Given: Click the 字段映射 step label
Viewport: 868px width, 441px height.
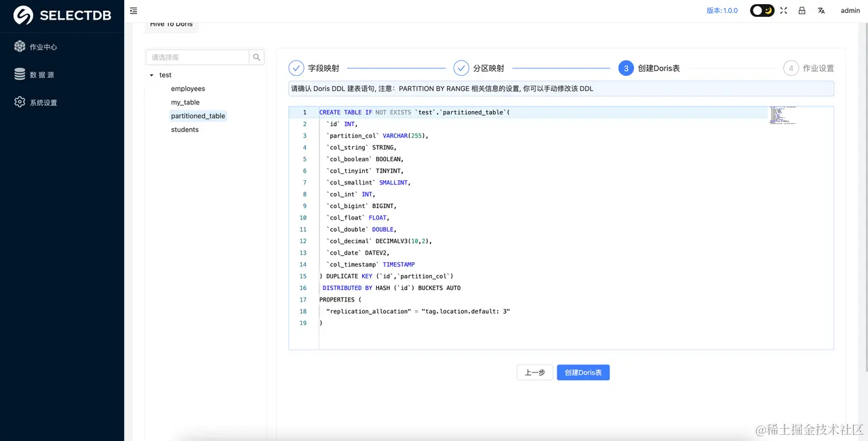Looking at the screenshot, I should coord(323,68).
